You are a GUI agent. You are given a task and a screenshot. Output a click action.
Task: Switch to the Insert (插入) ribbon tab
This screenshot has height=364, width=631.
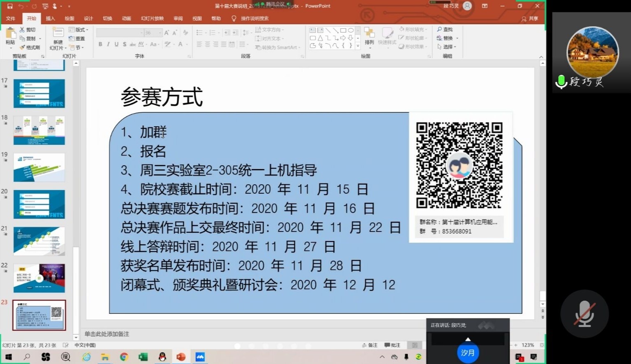point(50,19)
